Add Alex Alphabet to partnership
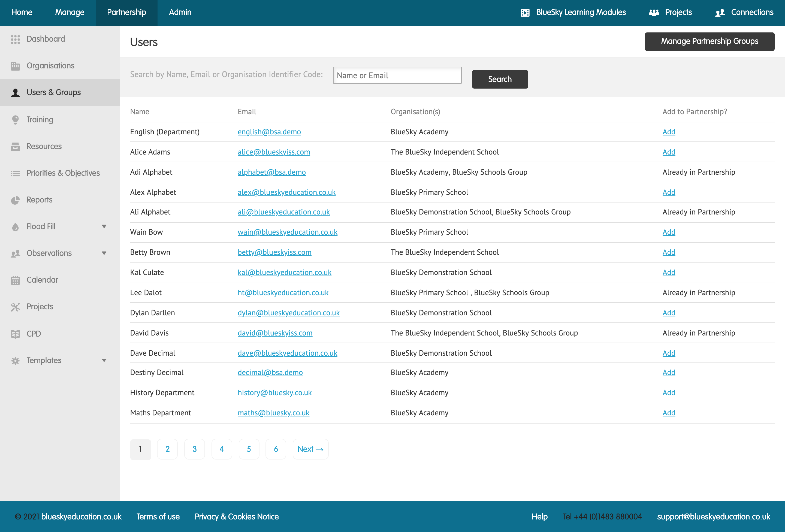 coord(669,192)
